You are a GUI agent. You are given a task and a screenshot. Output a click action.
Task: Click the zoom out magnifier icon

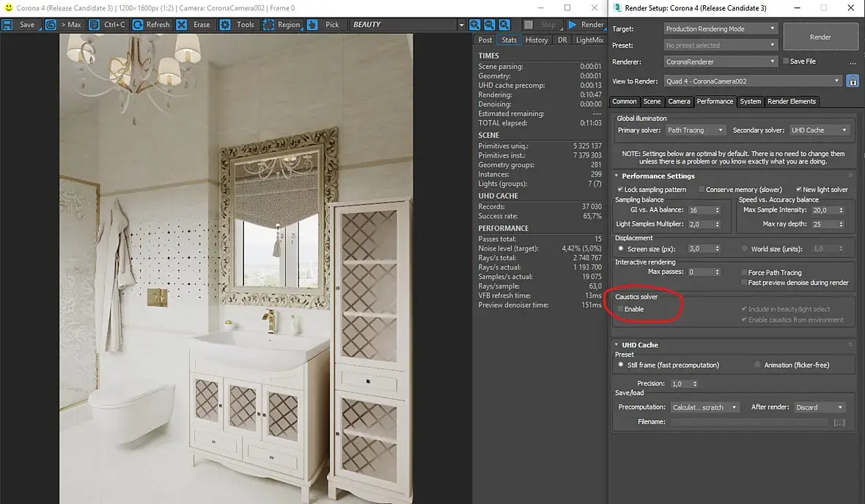(490, 25)
